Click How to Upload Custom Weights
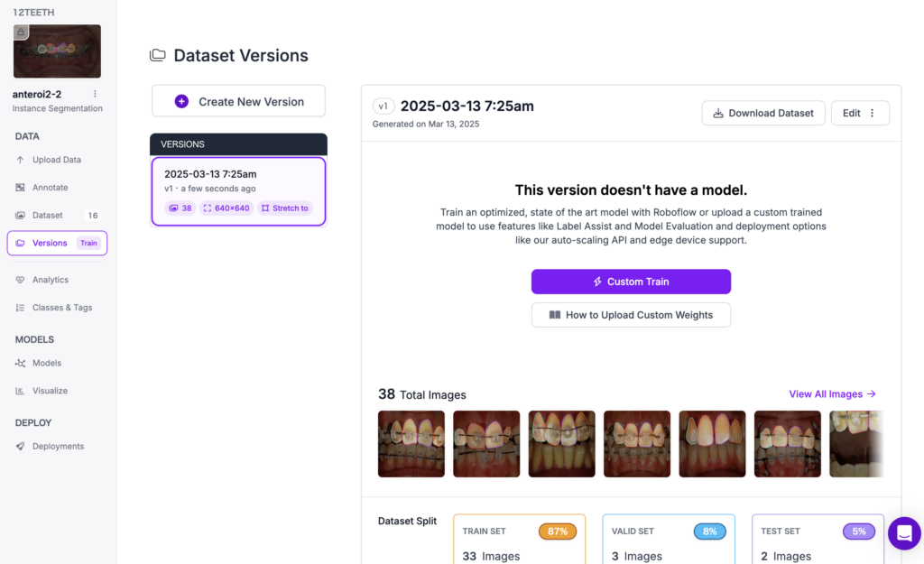Screen dimensions: 924x564 (631, 315)
